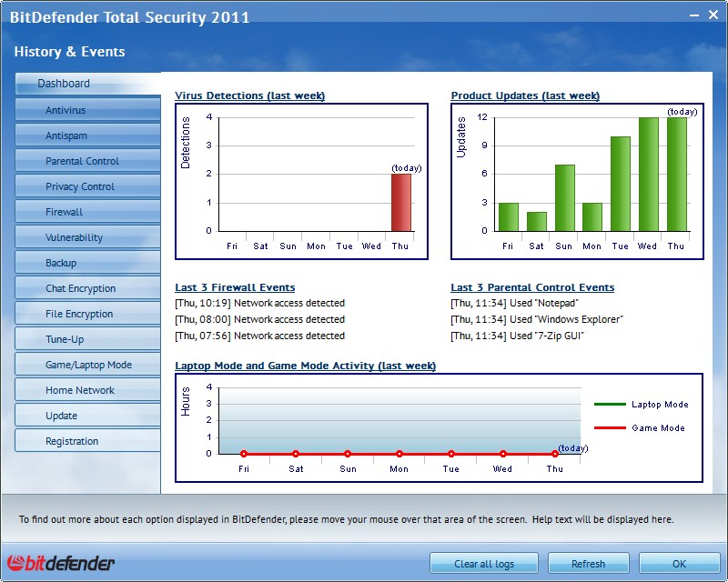Image resolution: width=728 pixels, height=582 pixels.
Task: Open Home Network events
Action: click(x=88, y=390)
